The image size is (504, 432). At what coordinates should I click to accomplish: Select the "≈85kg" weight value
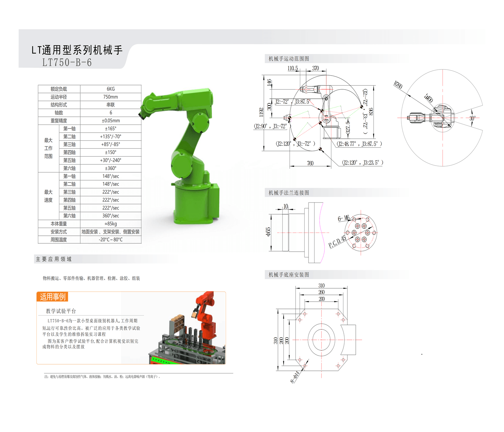[x=111, y=224]
